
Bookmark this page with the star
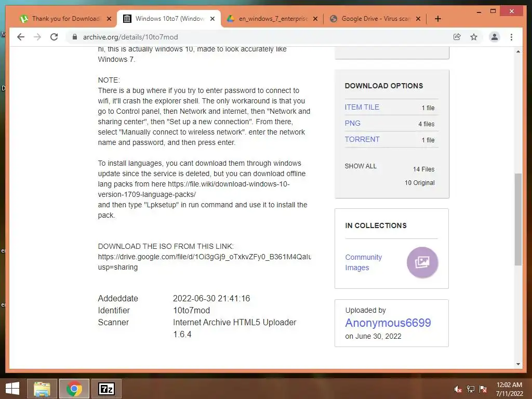tap(474, 37)
